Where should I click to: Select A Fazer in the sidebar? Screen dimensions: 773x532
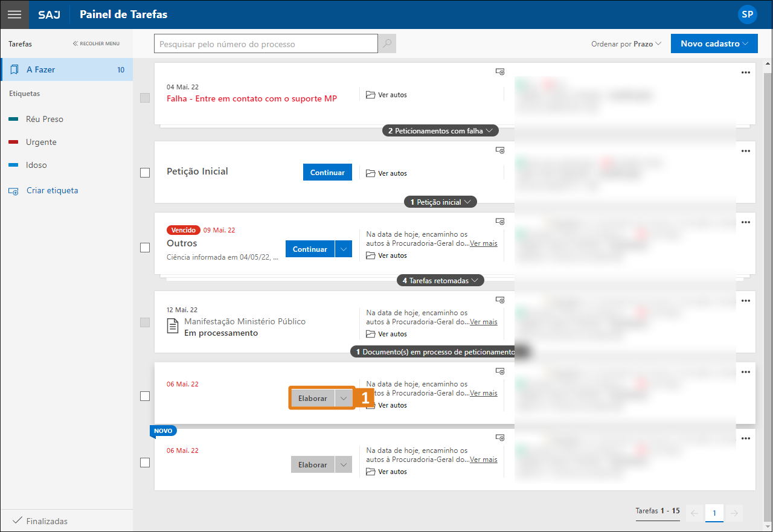[x=66, y=69]
